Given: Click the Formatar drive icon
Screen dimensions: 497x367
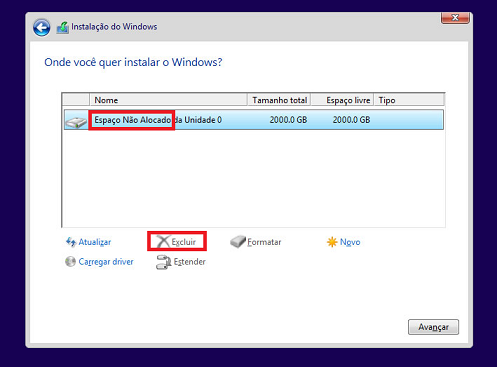Looking at the screenshot, I should [238, 242].
